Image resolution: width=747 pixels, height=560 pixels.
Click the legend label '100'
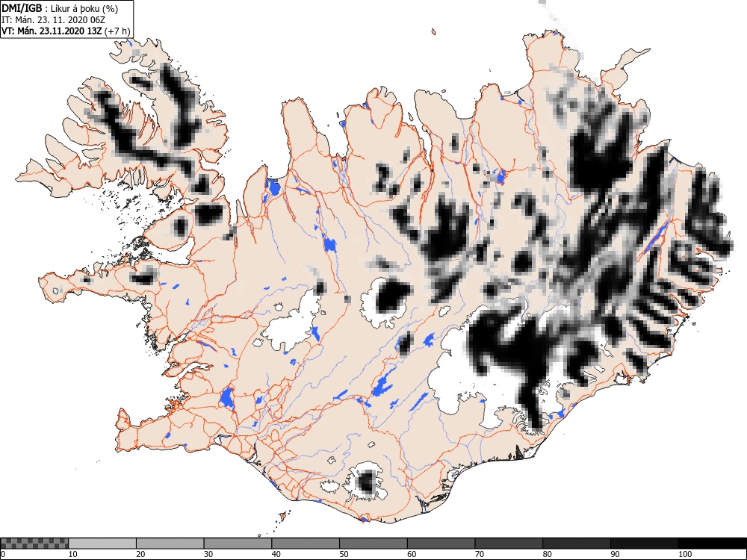click(x=684, y=554)
